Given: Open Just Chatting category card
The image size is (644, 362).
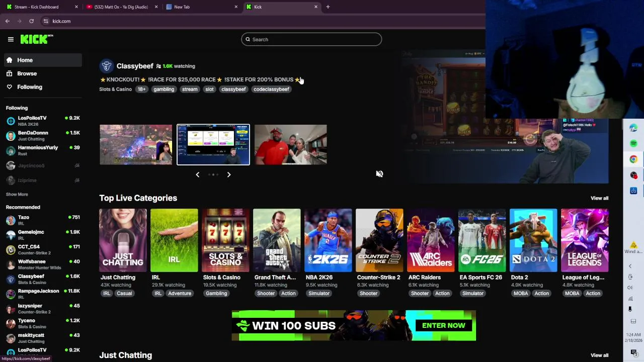Looking at the screenshot, I should [x=123, y=240].
